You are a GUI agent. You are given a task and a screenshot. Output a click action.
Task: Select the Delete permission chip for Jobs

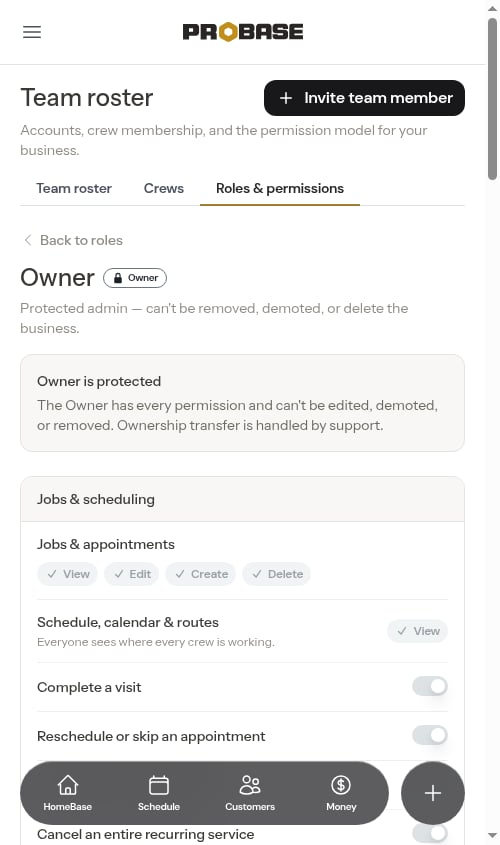click(x=276, y=574)
